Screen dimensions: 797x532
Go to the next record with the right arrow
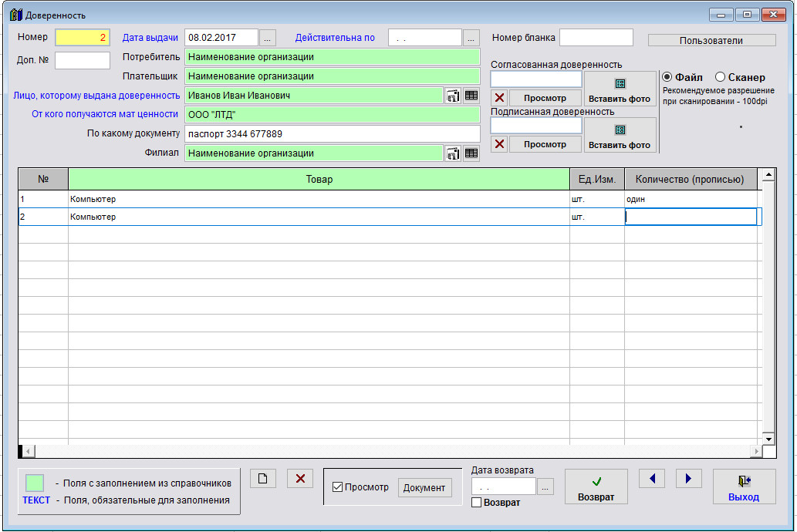[688, 479]
